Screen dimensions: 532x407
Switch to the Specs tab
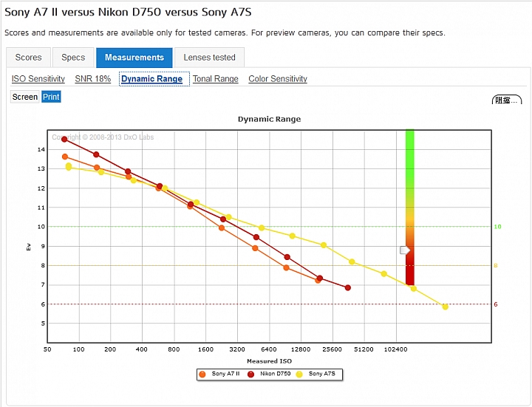(73, 58)
